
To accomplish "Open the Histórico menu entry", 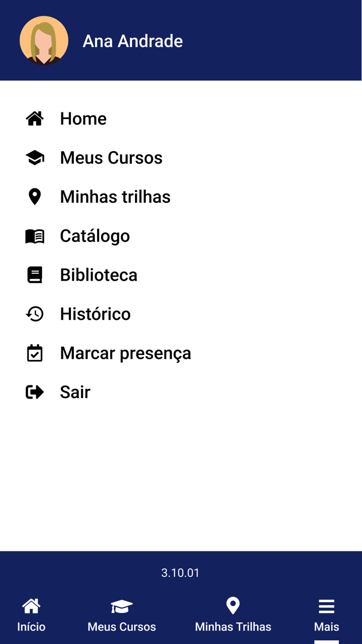I will (x=95, y=314).
